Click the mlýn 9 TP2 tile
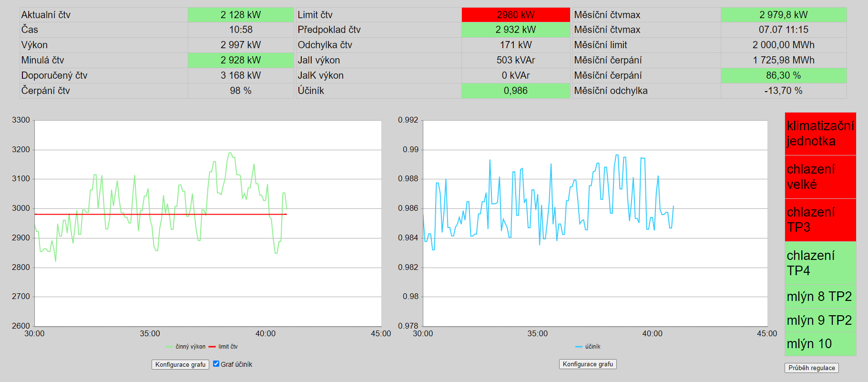 [820, 320]
